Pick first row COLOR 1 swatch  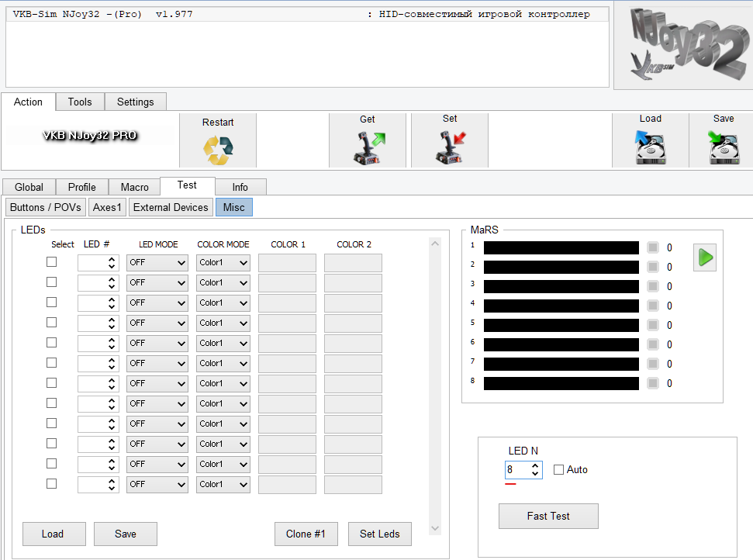pyautogui.click(x=287, y=263)
